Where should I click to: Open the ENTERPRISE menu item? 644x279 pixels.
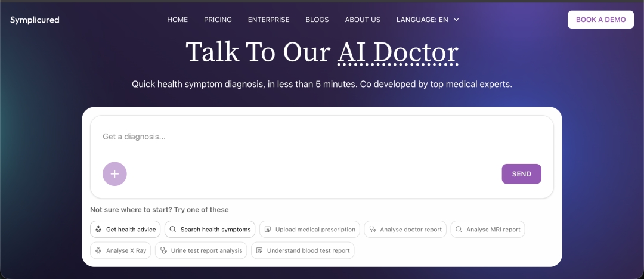[x=268, y=20]
